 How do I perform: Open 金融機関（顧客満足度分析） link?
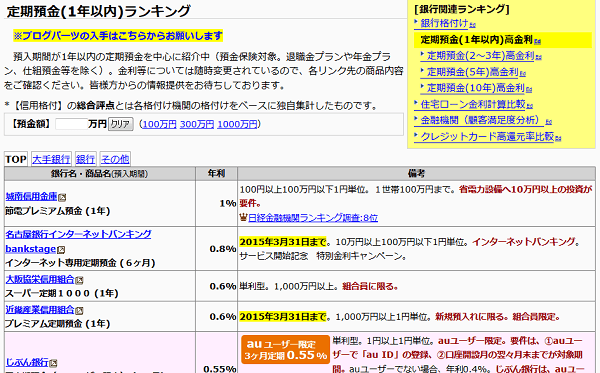coord(482,120)
